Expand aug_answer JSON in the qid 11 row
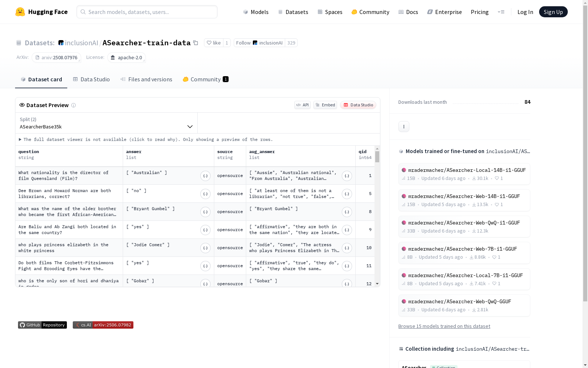The image size is (588, 368). tap(347, 266)
